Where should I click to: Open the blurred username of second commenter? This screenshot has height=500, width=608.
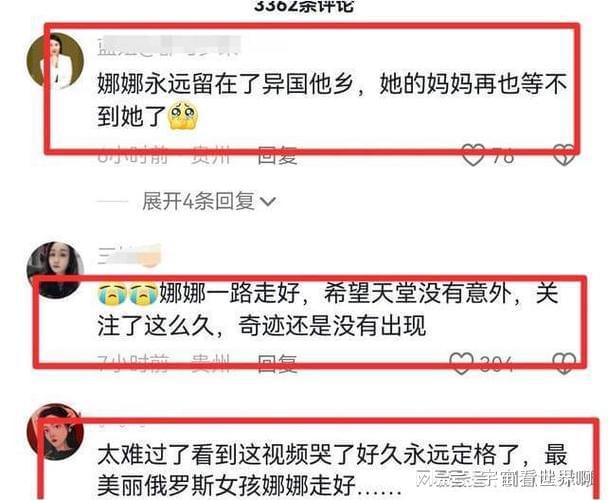click(129, 255)
